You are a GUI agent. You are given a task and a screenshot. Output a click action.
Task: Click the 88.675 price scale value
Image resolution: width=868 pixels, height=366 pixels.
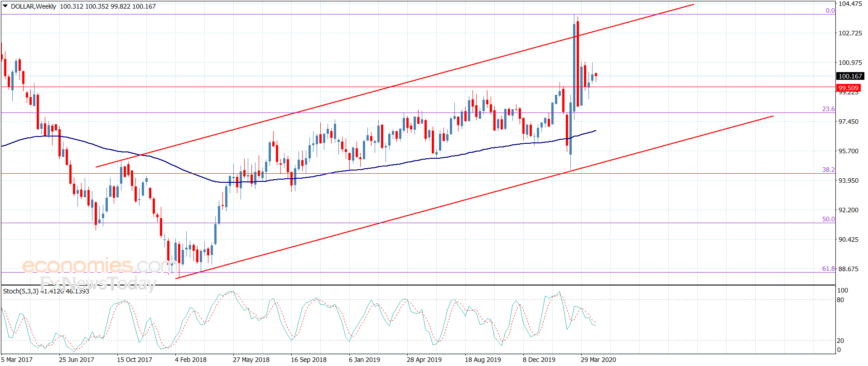click(849, 269)
